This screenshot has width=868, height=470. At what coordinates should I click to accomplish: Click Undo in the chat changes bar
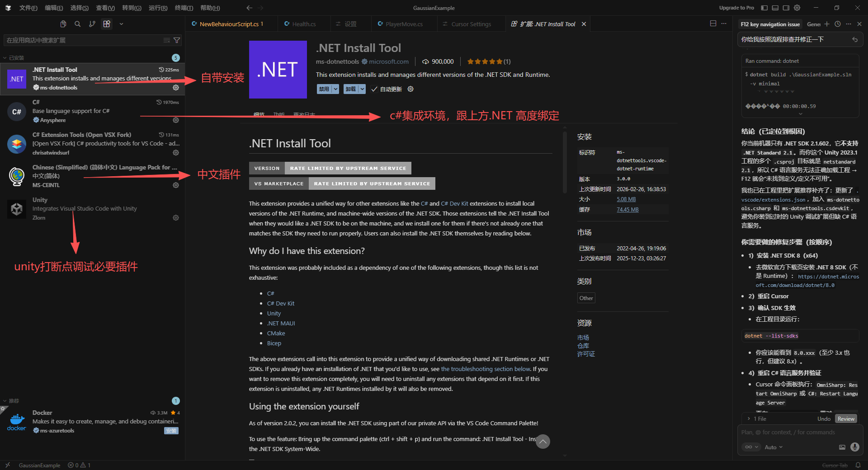[x=824, y=419]
